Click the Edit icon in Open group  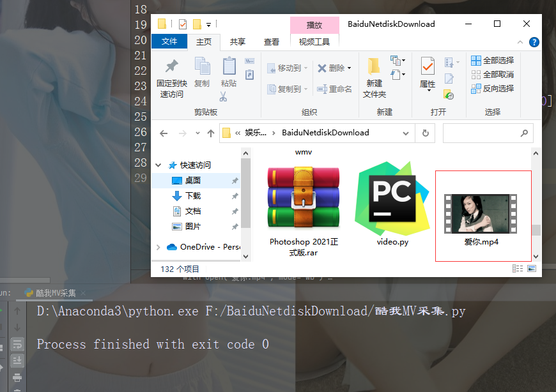pyautogui.click(x=449, y=79)
